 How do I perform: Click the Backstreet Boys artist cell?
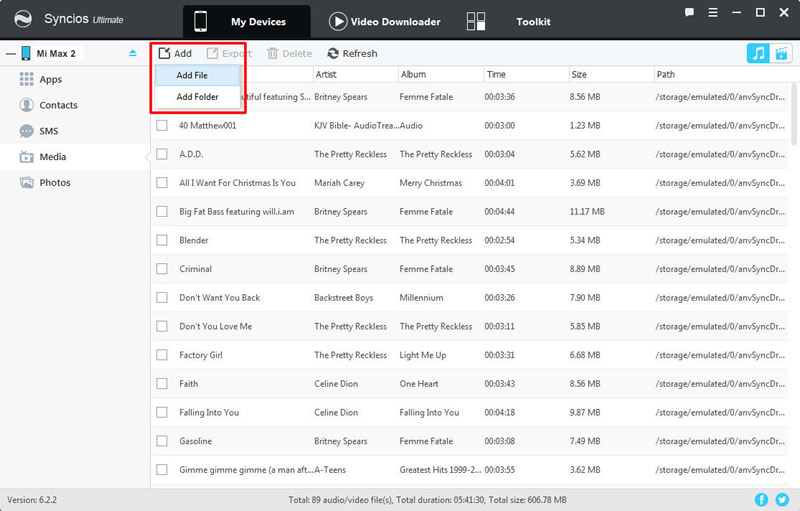(343, 298)
